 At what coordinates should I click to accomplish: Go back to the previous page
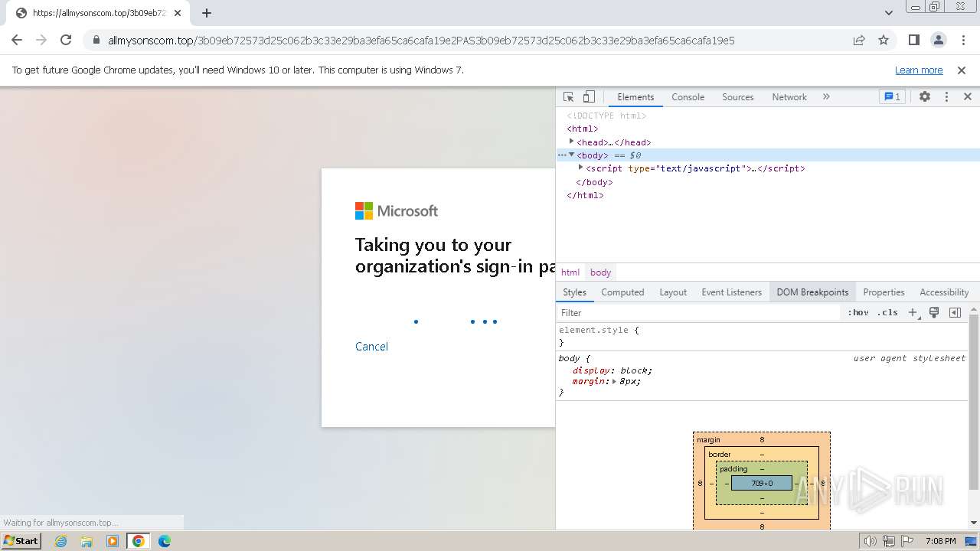[x=17, y=40]
